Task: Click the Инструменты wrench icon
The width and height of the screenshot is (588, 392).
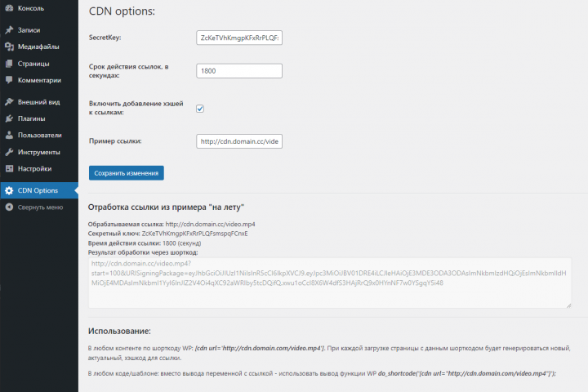Action: click(8, 152)
